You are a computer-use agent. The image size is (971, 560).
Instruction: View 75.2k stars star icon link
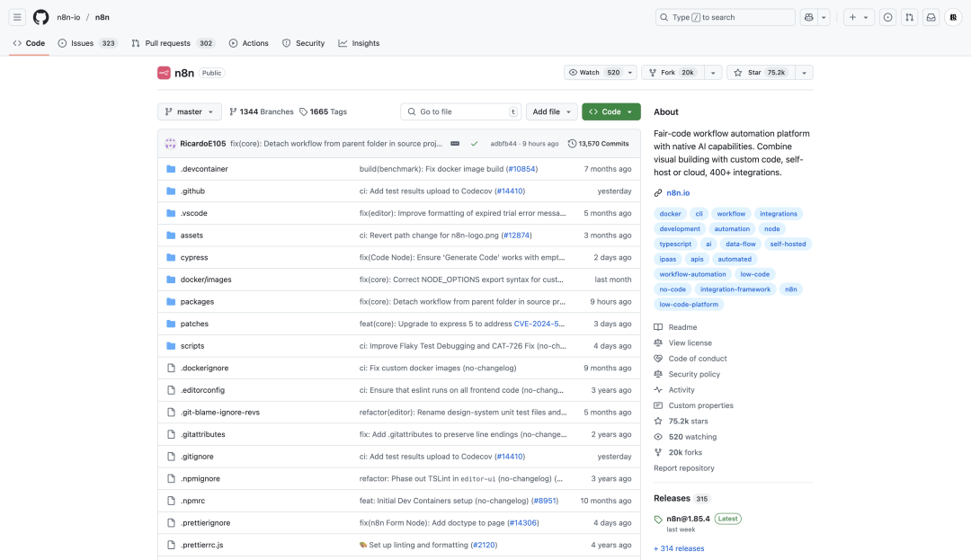pos(681,421)
